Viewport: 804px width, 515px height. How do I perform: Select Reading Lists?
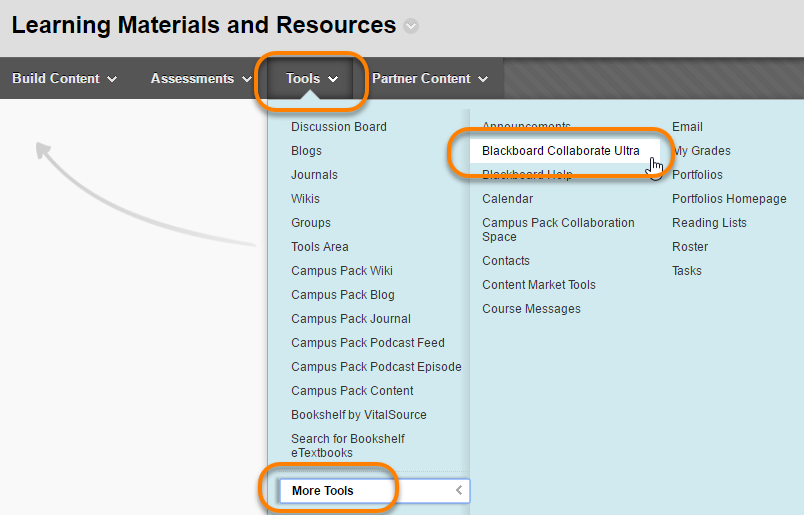[709, 223]
